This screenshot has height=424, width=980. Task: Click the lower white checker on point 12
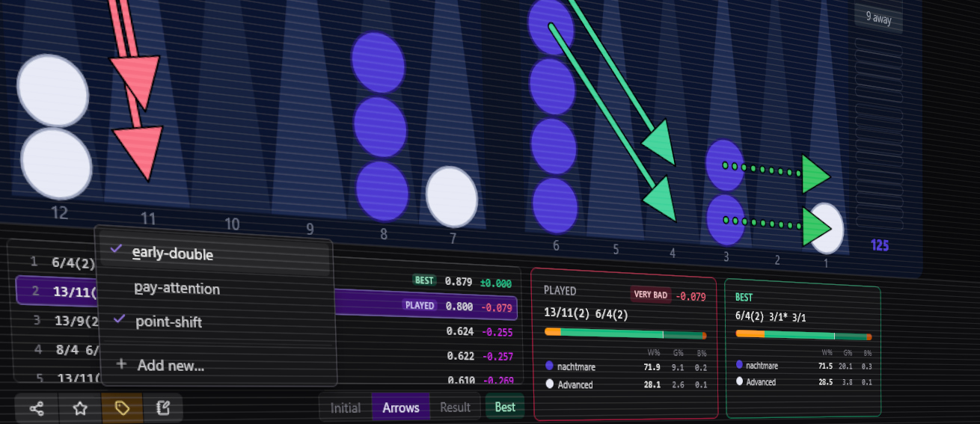56,163
